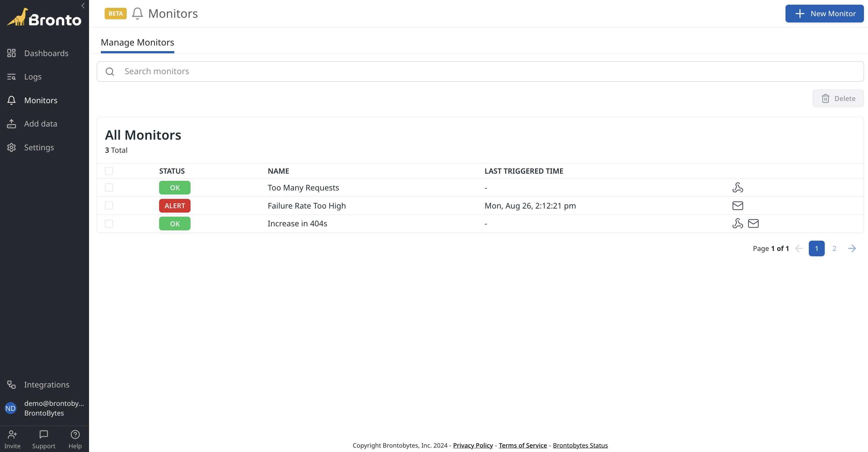Click the email icon for Failure Rate Too High
Image resolution: width=868 pixels, height=452 pixels.
point(738,205)
